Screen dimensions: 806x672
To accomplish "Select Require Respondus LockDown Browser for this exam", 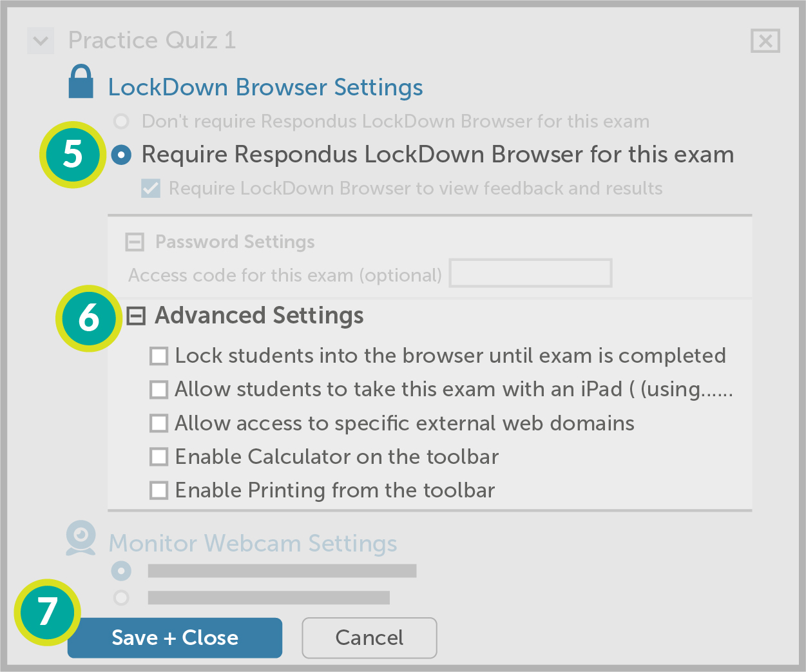I will (x=121, y=155).
